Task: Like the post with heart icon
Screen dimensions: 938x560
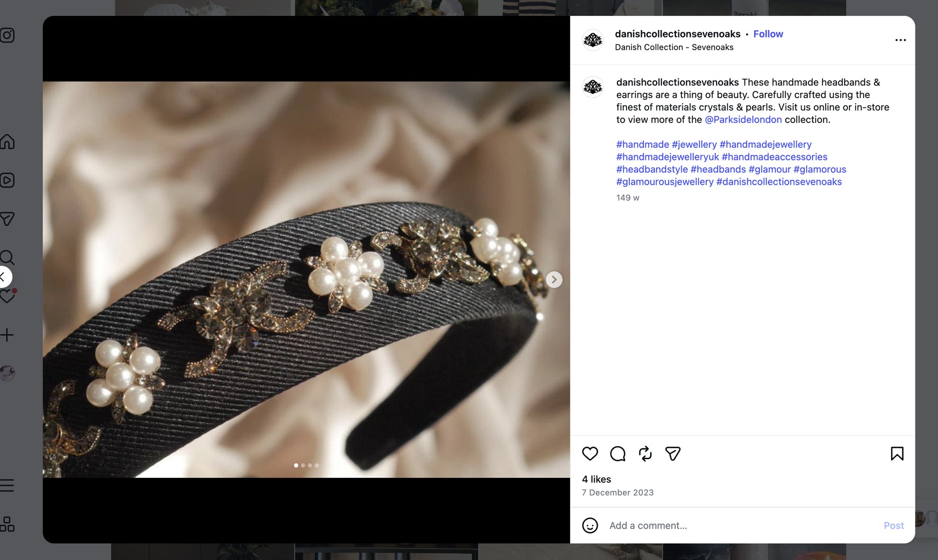Action: coord(590,454)
